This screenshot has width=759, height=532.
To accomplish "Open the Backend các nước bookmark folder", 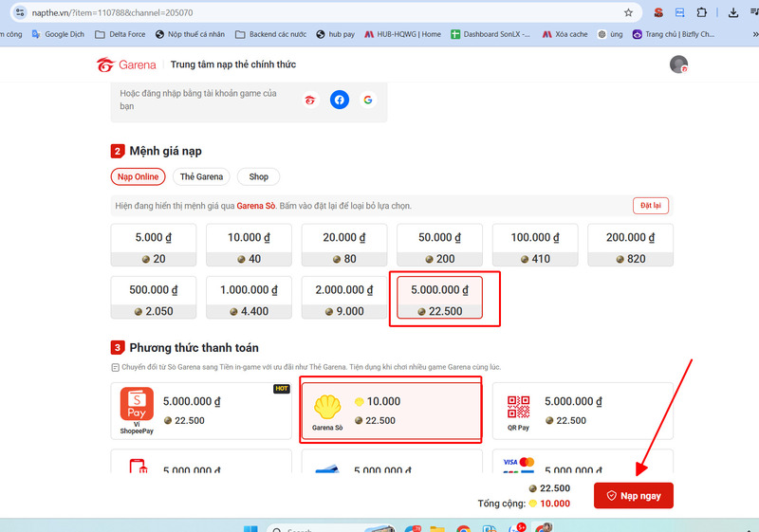I will pos(270,34).
